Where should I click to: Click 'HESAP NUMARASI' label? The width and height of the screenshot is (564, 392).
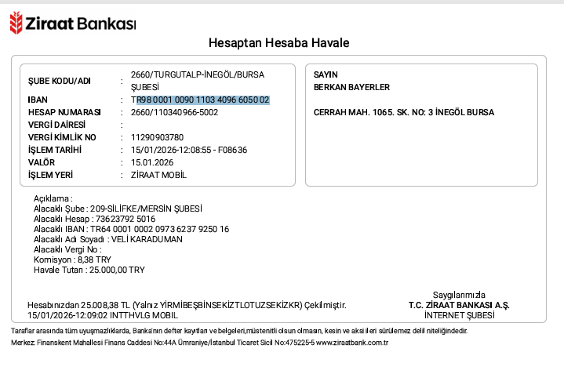point(64,112)
